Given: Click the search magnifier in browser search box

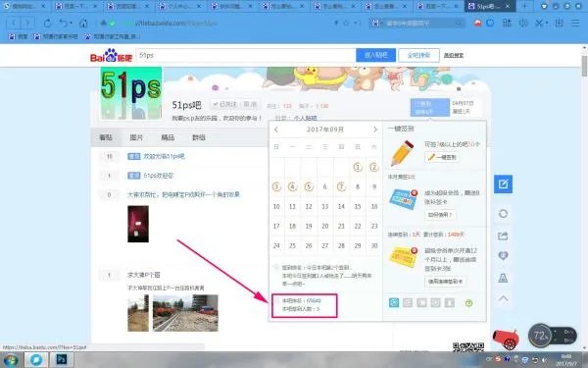Looking at the screenshot, I should click(459, 24).
